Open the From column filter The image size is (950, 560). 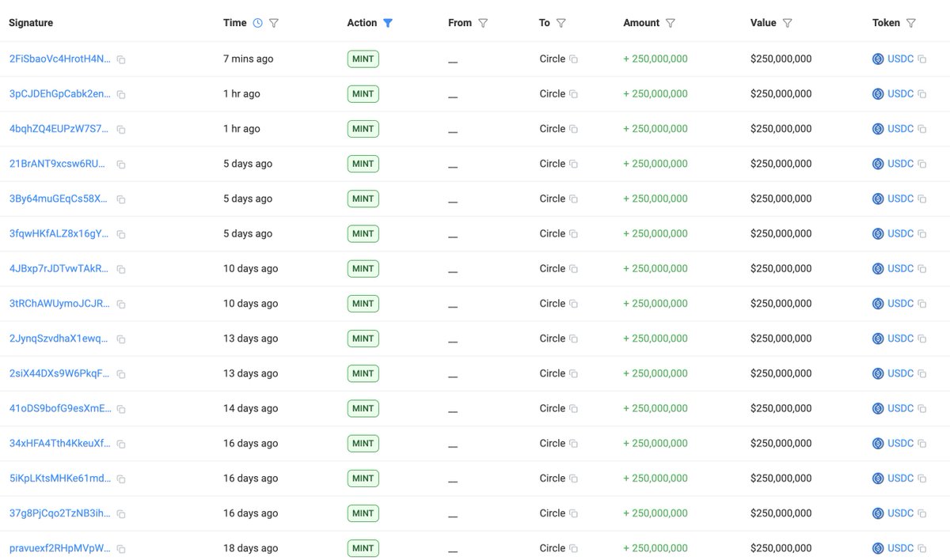click(483, 23)
